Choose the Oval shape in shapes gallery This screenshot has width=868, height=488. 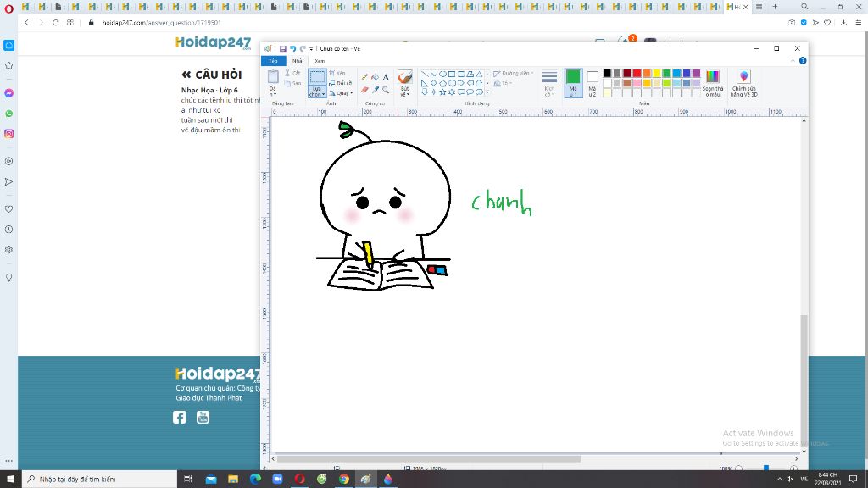pos(442,74)
